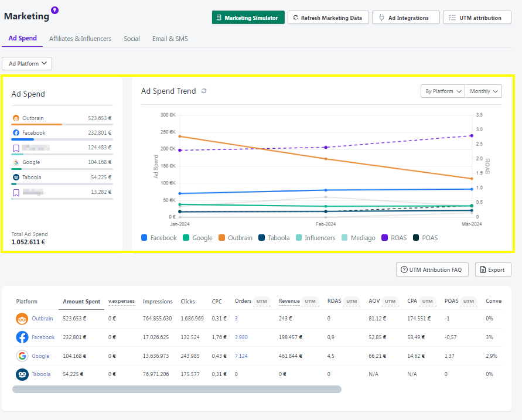Click the UTM badge next to ROAS
522x420 pixels.
coord(352,302)
